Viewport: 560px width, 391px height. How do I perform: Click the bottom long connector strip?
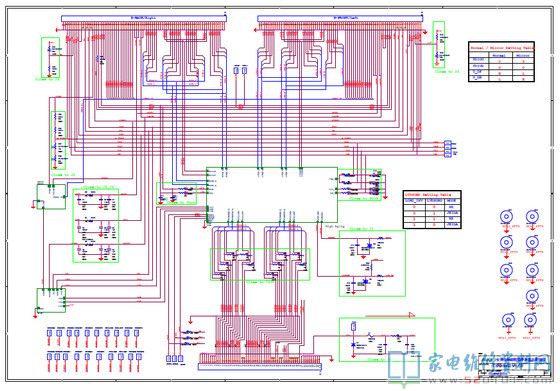point(260,366)
